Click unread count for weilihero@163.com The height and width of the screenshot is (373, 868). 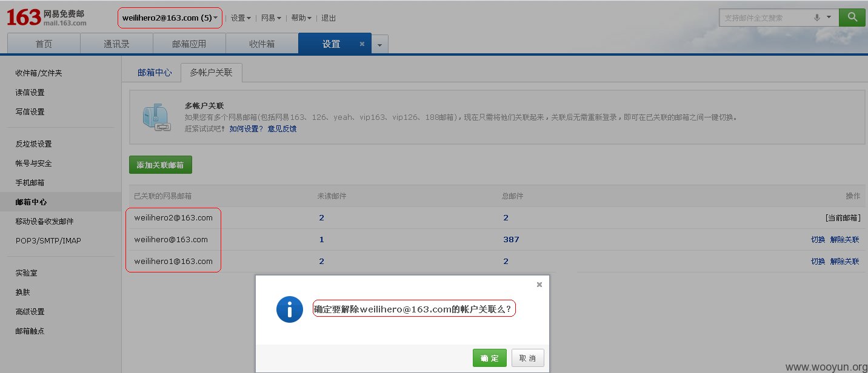tap(321, 240)
